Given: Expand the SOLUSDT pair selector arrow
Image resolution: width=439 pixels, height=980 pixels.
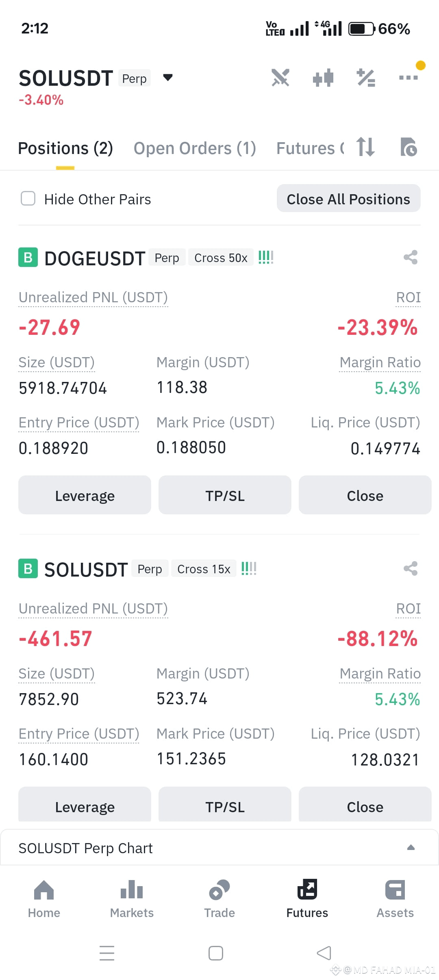Looking at the screenshot, I should coord(168,77).
